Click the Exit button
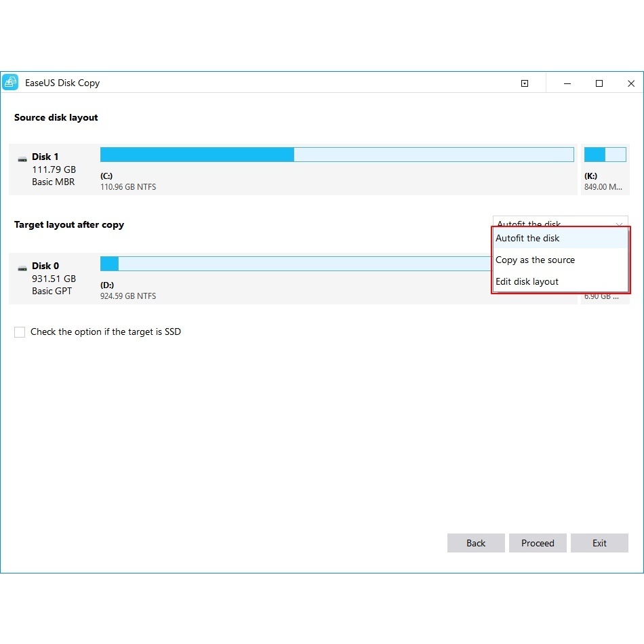644x644 pixels. pos(599,543)
